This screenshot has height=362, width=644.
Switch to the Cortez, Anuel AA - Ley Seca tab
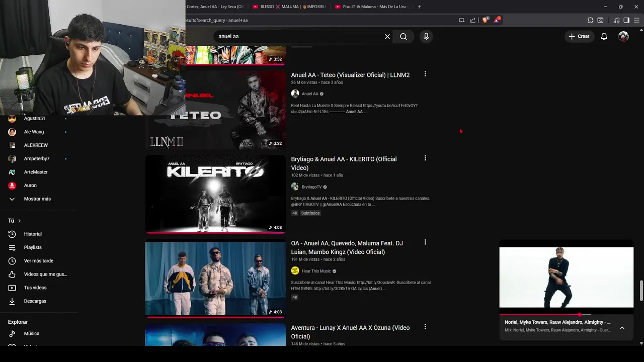215,7
